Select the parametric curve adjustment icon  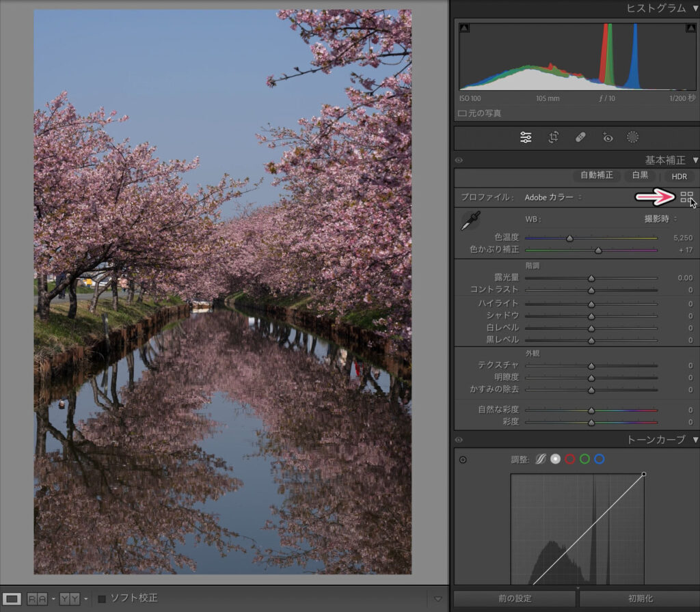(540, 459)
